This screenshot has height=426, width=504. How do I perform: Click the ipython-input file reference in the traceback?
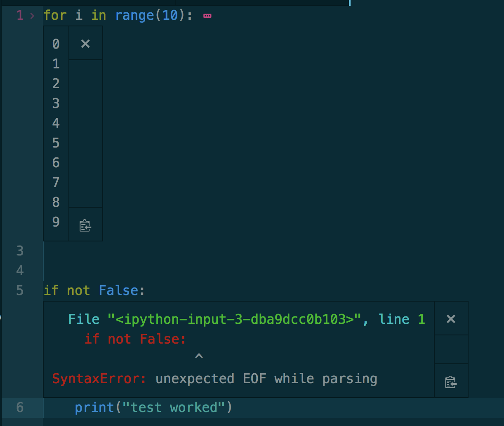(235, 319)
